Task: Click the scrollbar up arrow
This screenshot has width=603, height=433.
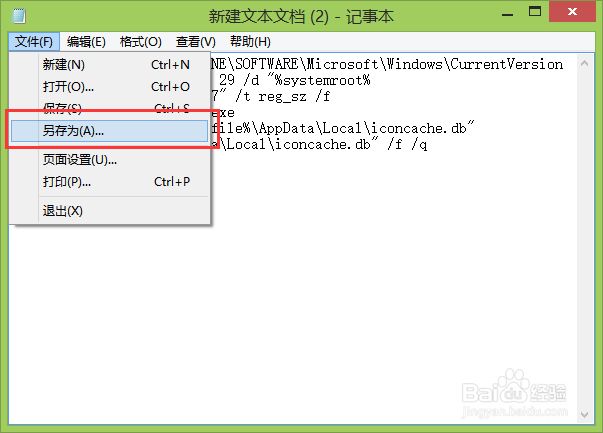Action: [x=585, y=63]
